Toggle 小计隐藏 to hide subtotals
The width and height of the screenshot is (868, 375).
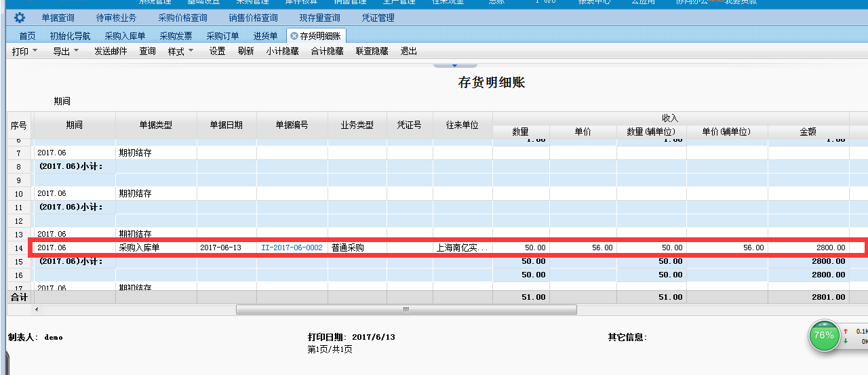(x=283, y=52)
